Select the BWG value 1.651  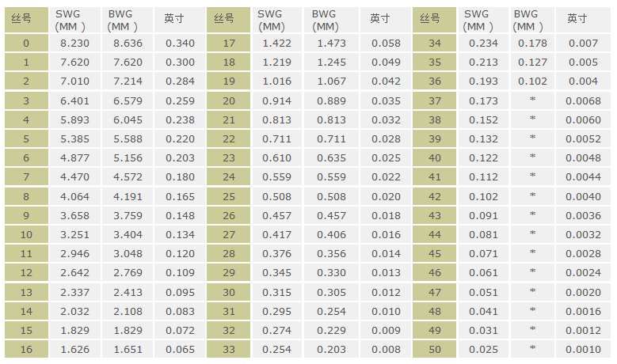tap(128, 349)
